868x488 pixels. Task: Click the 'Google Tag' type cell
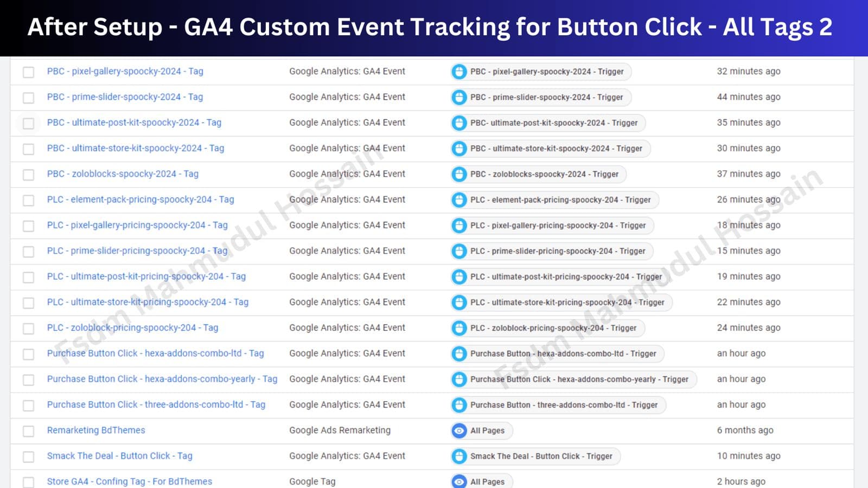(x=312, y=481)
